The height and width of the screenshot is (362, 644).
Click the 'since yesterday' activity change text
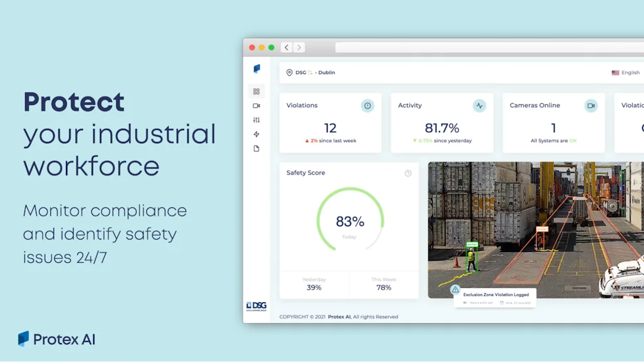[x=453, y=141]
